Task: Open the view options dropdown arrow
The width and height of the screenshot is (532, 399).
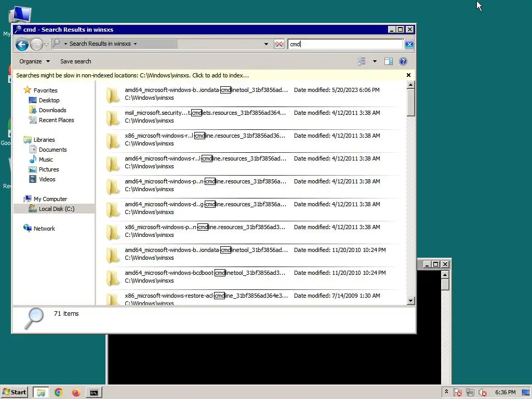Action: (x=375, y=61)
